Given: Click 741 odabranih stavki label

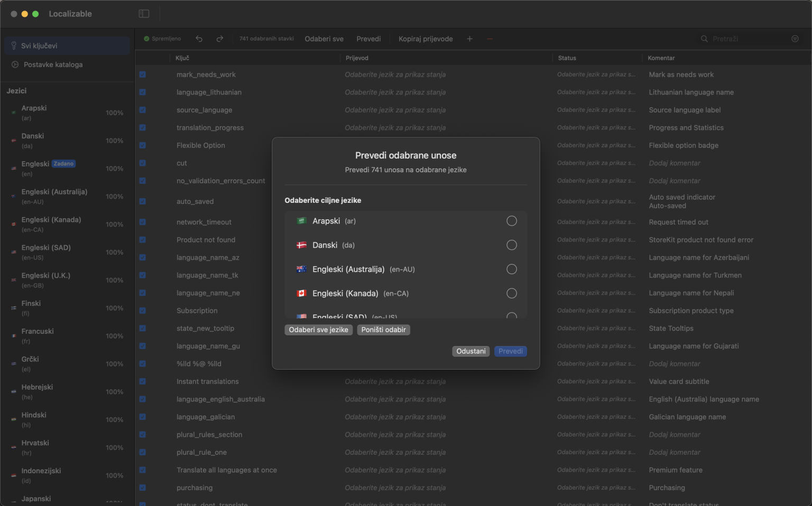Looking at the screenshot, I should coord(266,39).
